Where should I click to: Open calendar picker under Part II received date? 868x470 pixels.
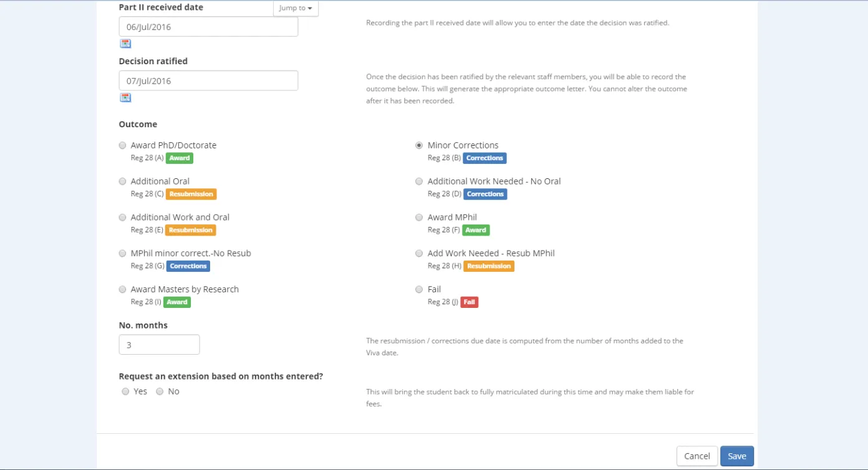point(125,44)
